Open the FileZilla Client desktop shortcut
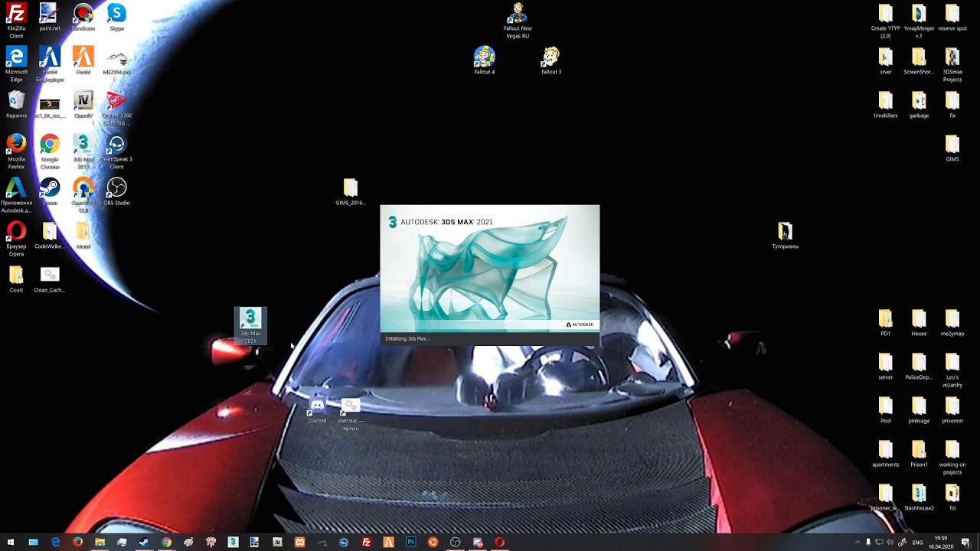The height and width of the screenshot is (551, 980). pyautogui.click(x=16, y=21)
